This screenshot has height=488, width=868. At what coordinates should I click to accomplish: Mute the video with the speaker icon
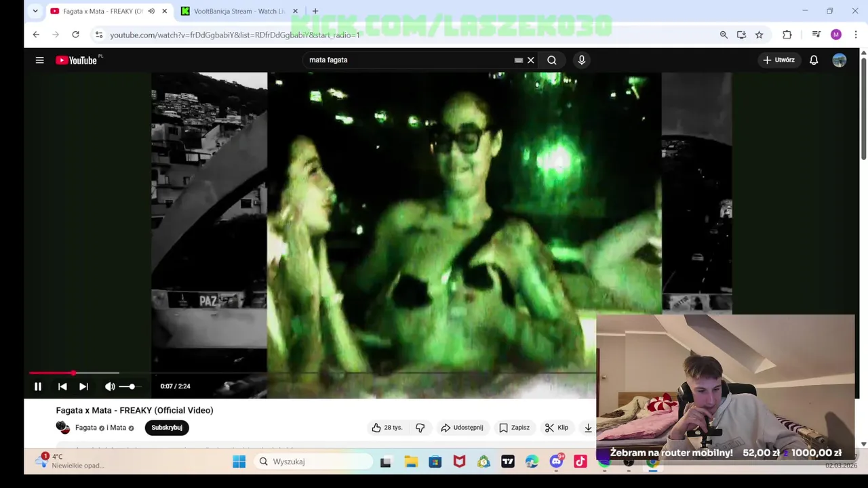click(110, 386)
